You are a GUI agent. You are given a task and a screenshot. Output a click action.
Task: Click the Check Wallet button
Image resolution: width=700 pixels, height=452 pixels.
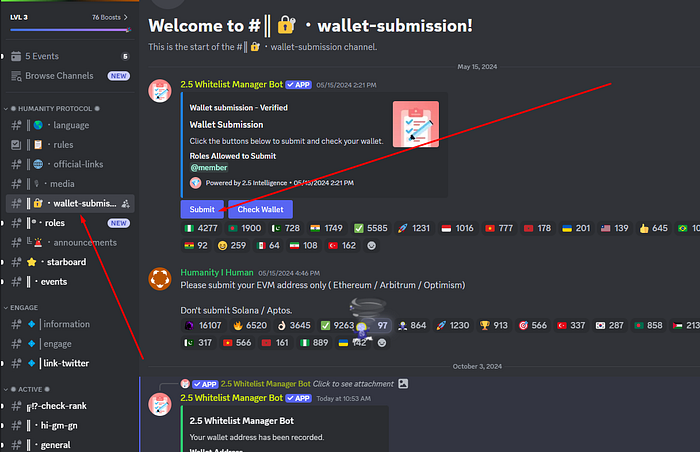point(260,209)
